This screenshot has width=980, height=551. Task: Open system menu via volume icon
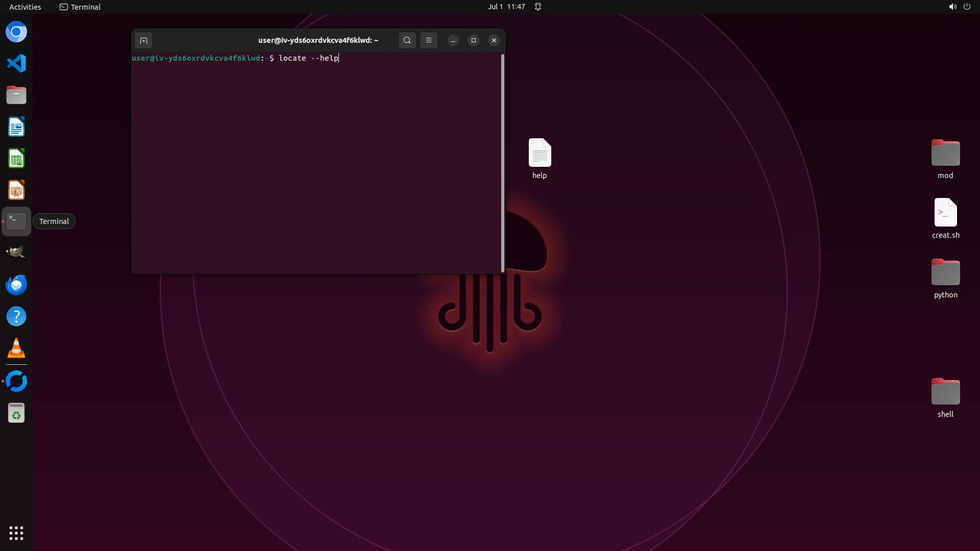(x=952, y=7)
